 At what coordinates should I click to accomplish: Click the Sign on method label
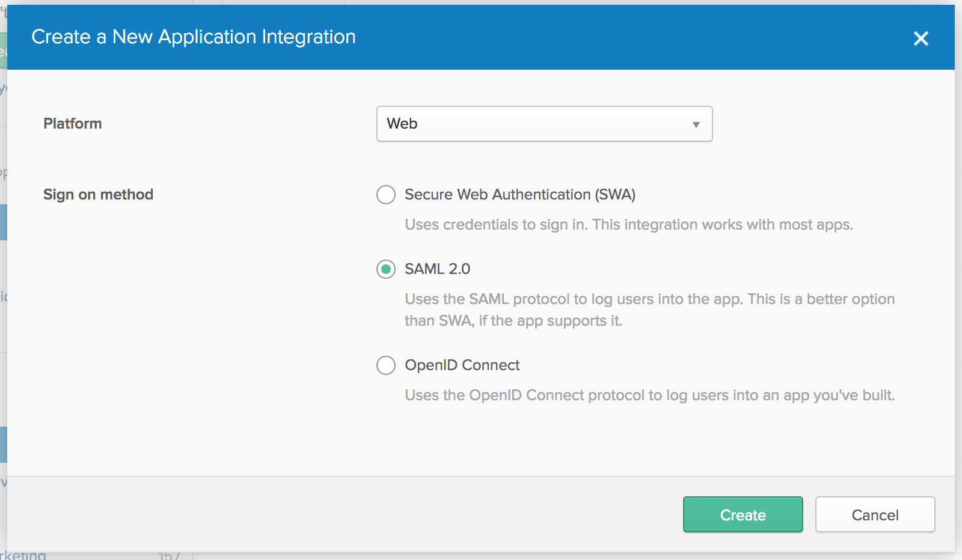[98, 195]
